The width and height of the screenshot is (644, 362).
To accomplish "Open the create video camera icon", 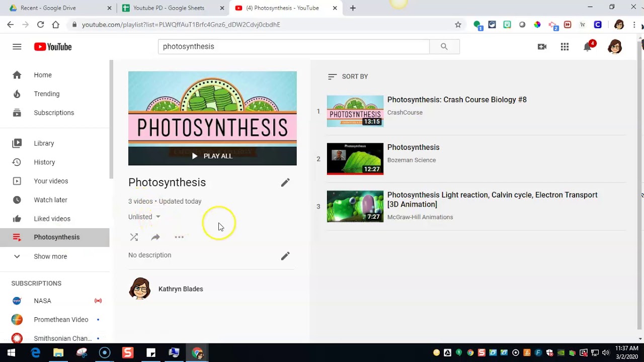I will pos(542,47).
